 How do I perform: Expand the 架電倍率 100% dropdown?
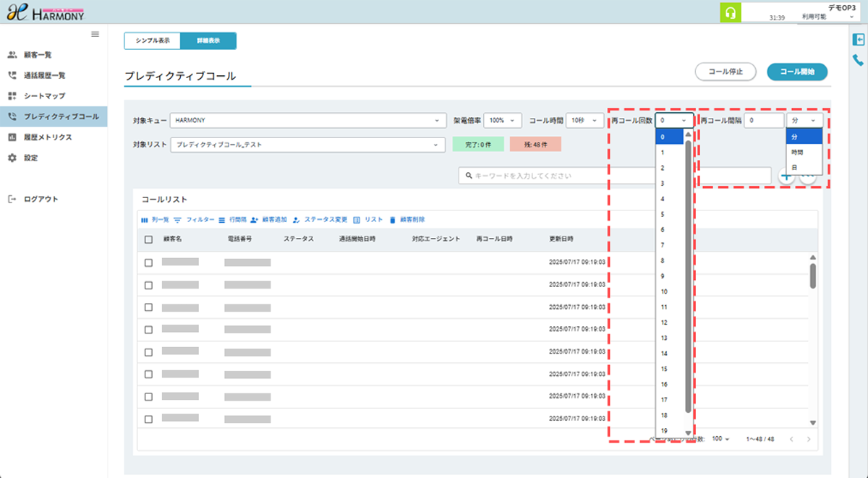[x=503, y=121]
